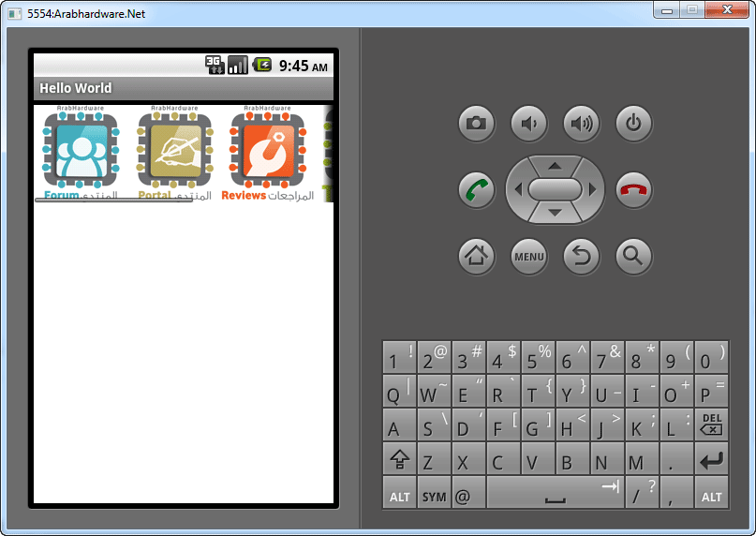Click the SYM key
Image resolution: width=756 pixels, height=536 pixels.
435,493
